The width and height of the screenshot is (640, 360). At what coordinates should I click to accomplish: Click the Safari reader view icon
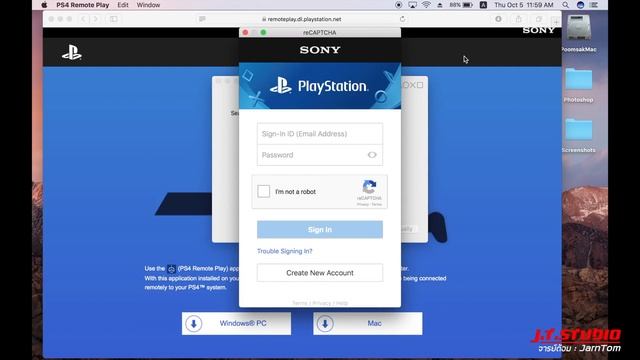(x=202, y=19)
